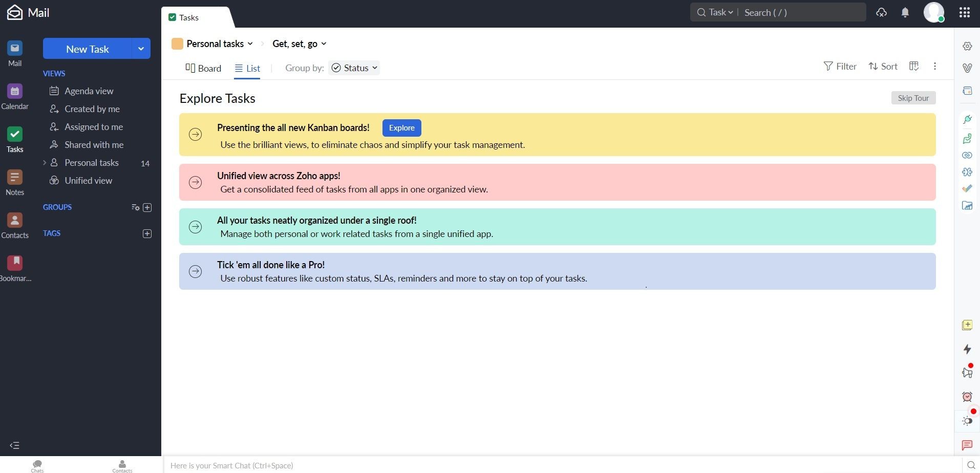Open the Mail app in sidebar
The height and width of the screenshot is (473, 980).
[15, 54]
